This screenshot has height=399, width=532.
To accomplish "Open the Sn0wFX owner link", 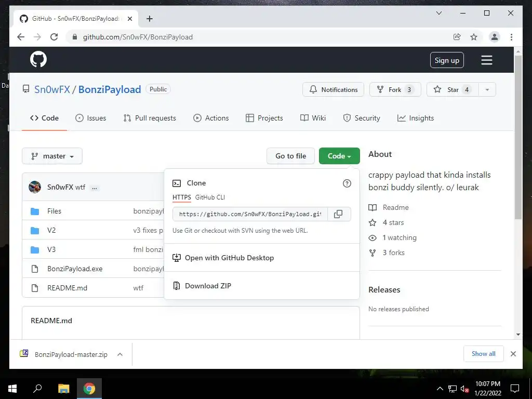I will (x=52, y=89).
